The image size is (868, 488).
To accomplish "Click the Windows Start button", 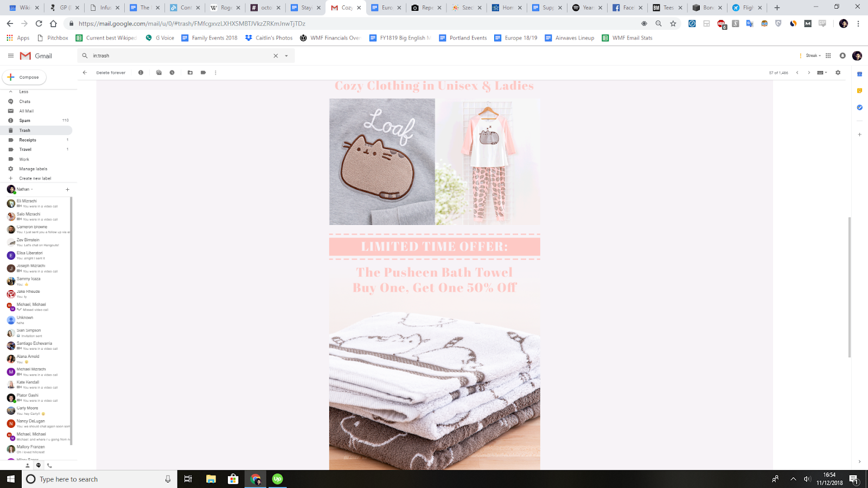I will 11,479.
